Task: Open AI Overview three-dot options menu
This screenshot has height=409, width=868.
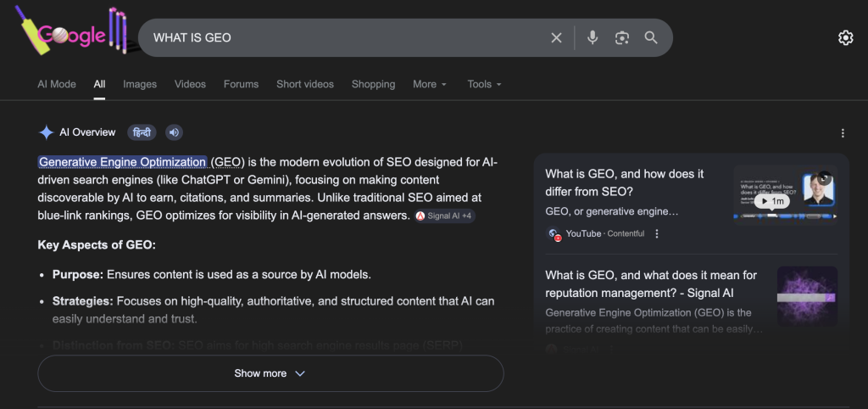Action: coord(843,133)
